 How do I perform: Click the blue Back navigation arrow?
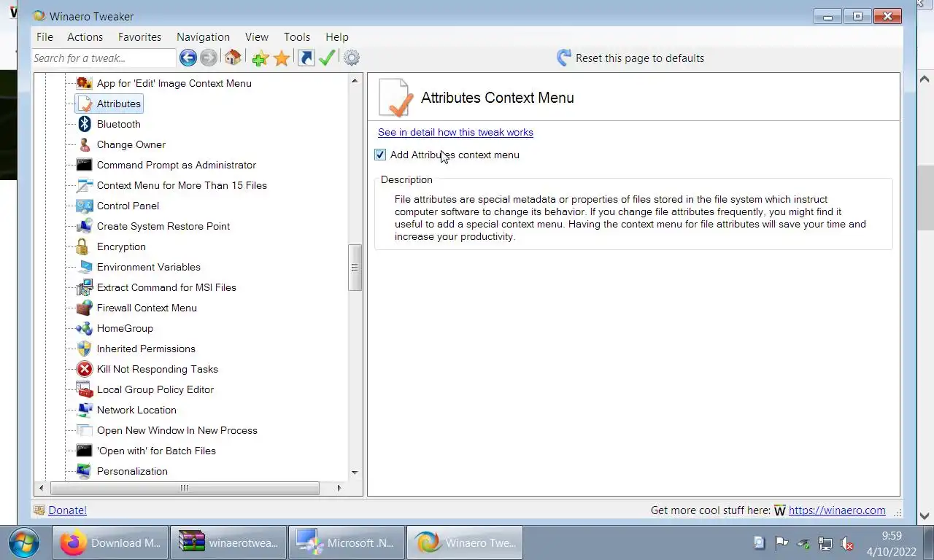[188, 58]
